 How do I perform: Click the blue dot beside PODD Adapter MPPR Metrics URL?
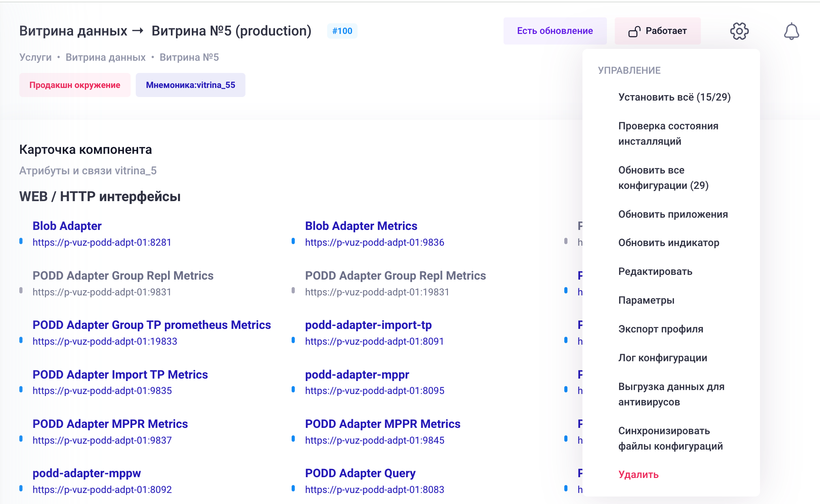tap(22, 440)
